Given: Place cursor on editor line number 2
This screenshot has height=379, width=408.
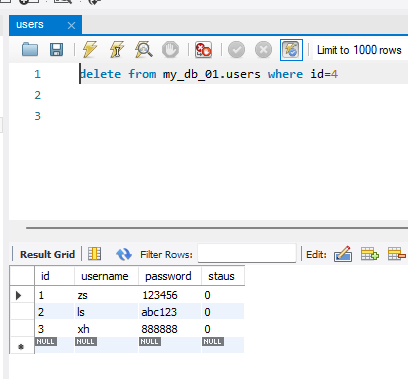Looking at the screenshot, I should (37, 95).
